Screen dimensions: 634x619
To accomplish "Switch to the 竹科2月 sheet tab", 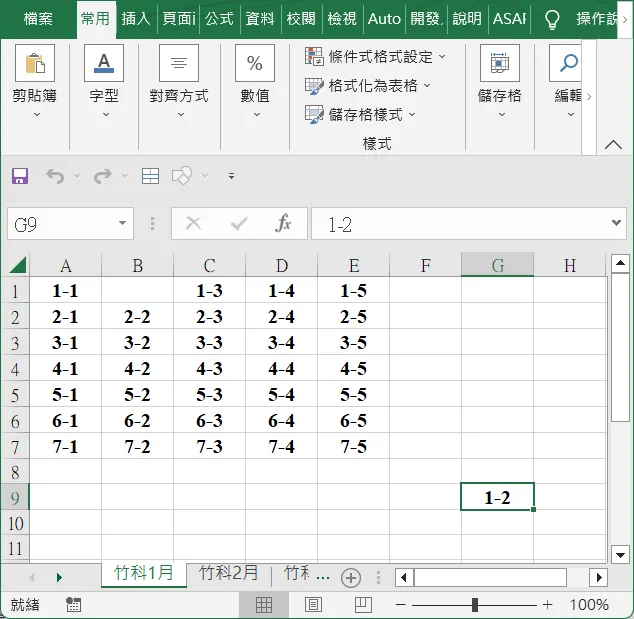I will click(229, 573).
